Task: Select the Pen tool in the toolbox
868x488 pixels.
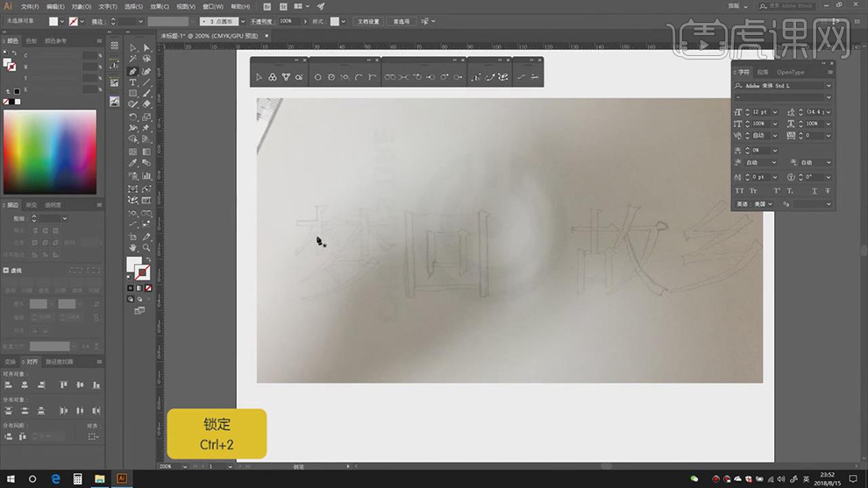Action: [132, 71]
